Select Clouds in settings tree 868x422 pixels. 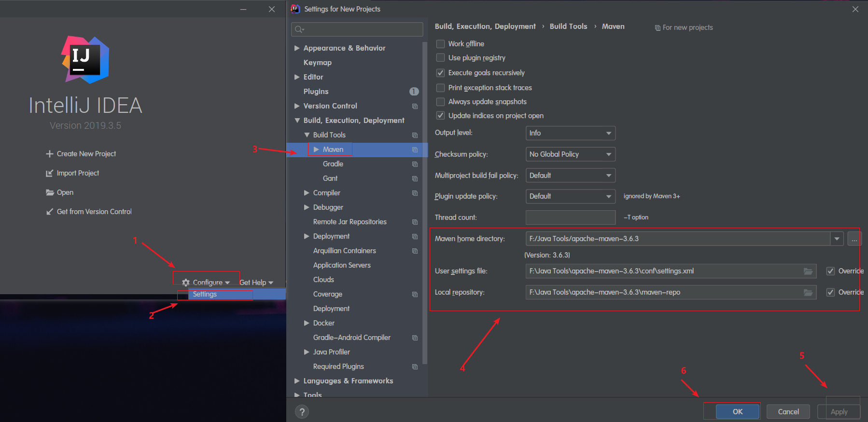click(323, 280)
